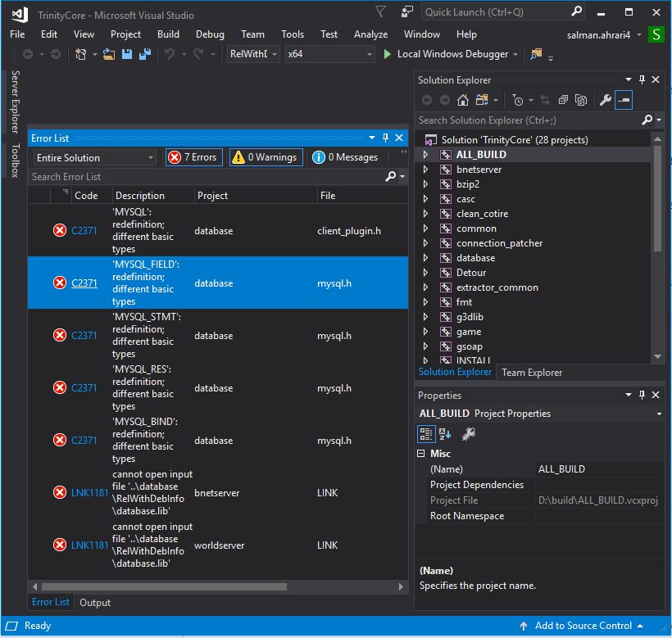Click Show All Files icon in Solution Explorer

pyautogui.click(x=581, y=100)
